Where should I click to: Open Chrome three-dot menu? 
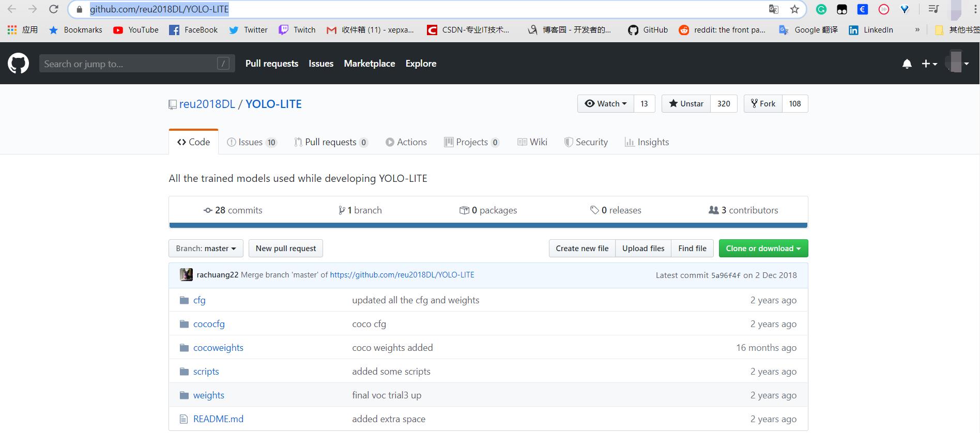pyautogui.click(x=975, y=9)
